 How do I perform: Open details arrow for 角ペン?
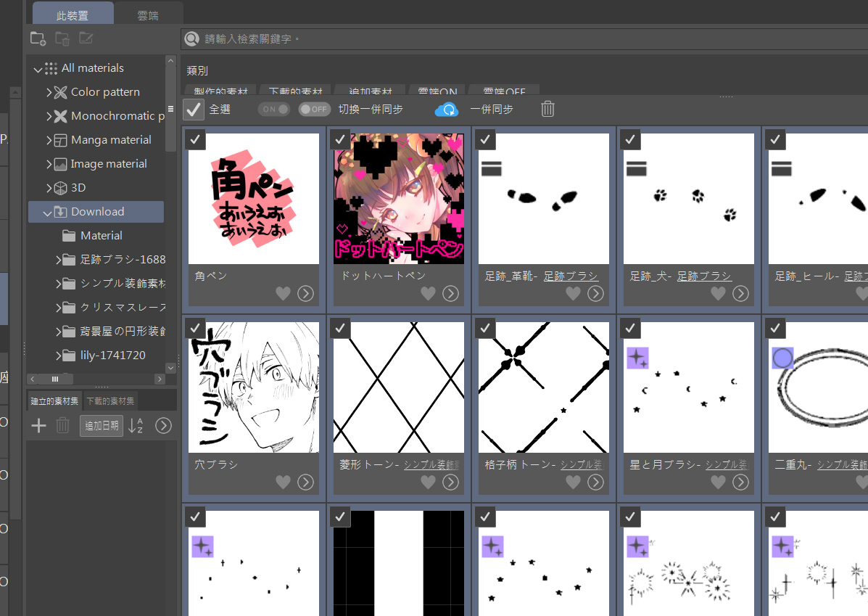coord(305,294)
